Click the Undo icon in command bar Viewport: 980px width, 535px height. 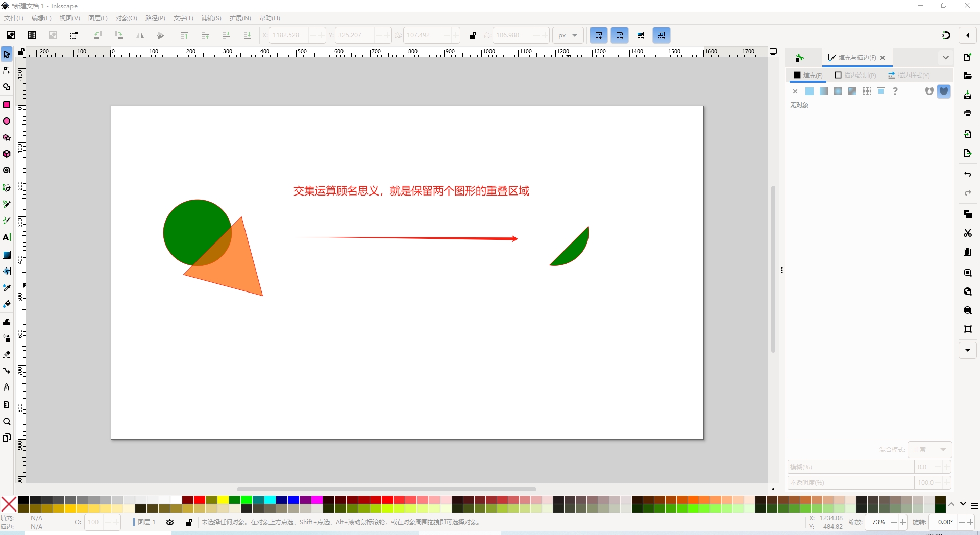(967, 174)
